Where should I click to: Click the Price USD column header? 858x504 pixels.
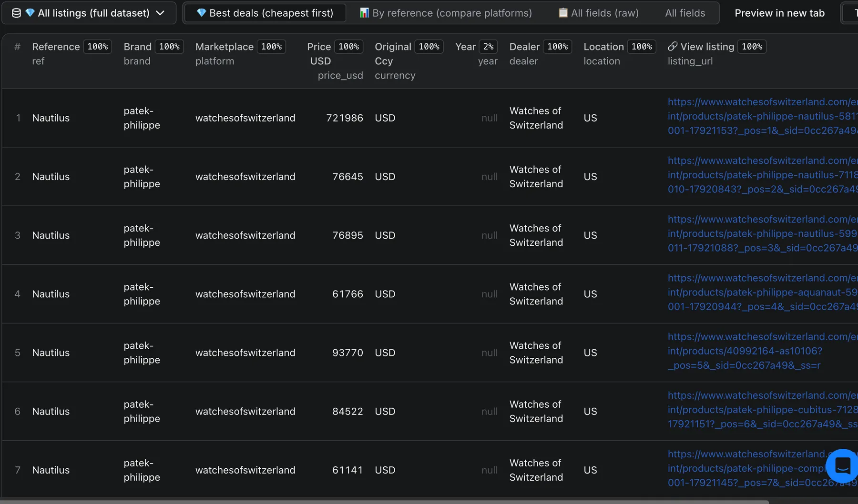click(319, 53)
